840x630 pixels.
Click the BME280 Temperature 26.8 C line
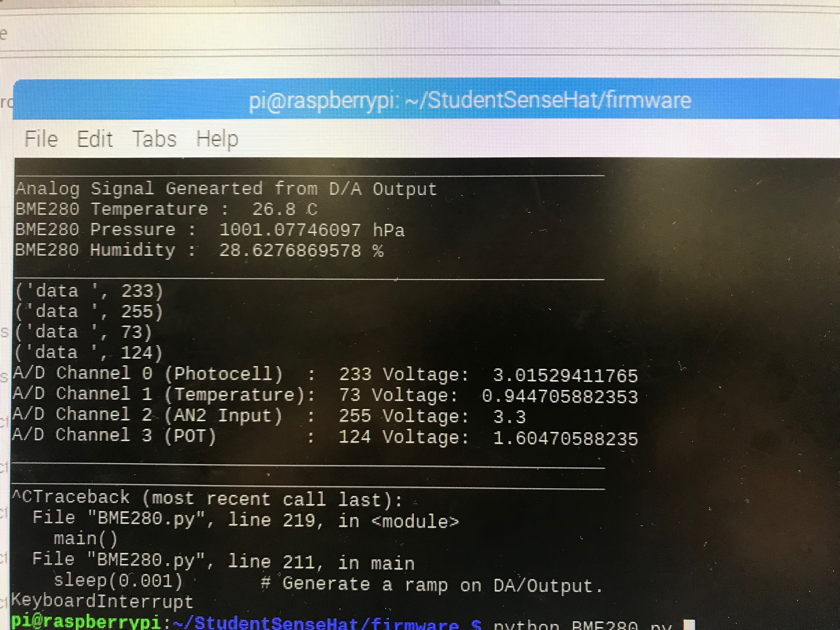pos(166,209)
